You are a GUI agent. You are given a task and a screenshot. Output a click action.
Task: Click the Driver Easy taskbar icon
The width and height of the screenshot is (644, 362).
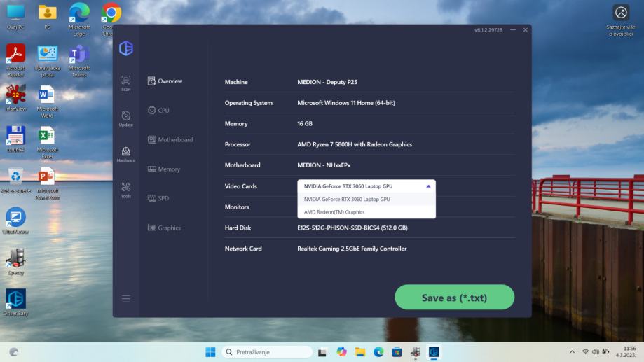434,351
